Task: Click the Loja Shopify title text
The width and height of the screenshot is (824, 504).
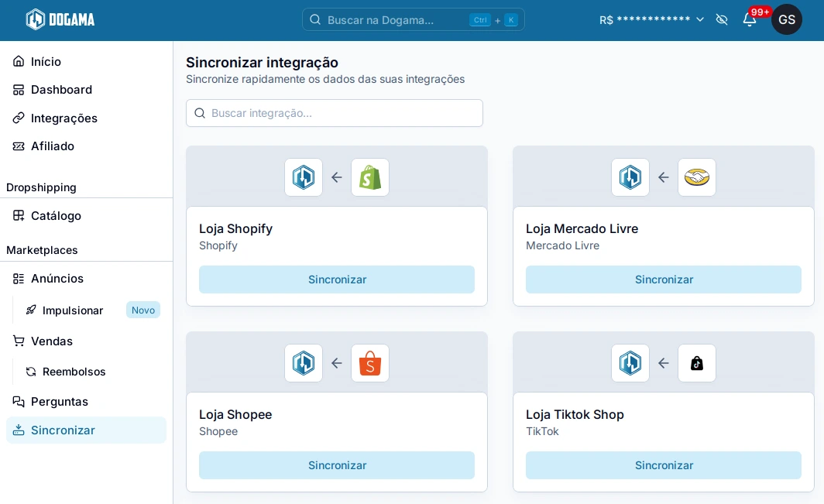Action: [x=235, y=228]
